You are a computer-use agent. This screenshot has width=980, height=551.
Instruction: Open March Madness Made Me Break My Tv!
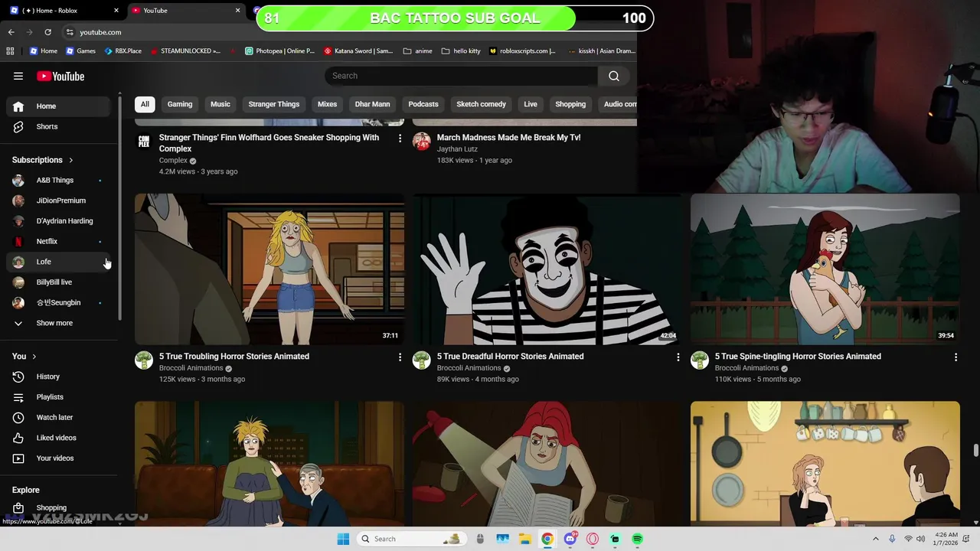tap(508, 138)
